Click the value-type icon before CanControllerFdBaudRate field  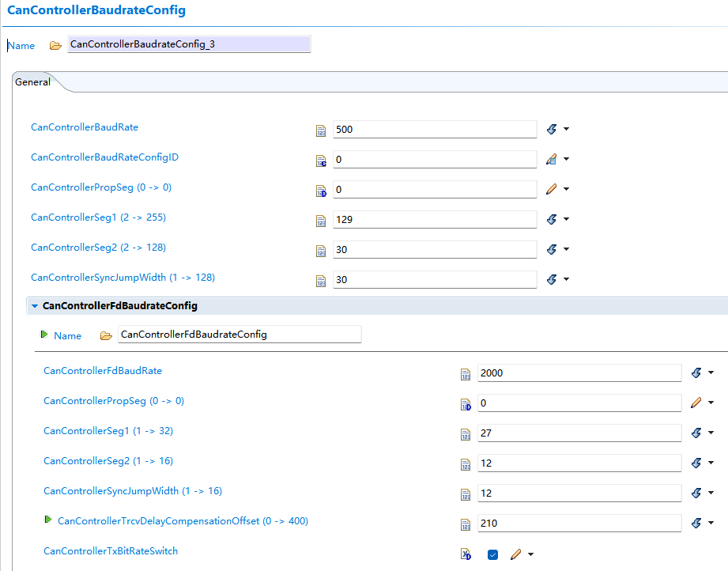tap(466, 373)
